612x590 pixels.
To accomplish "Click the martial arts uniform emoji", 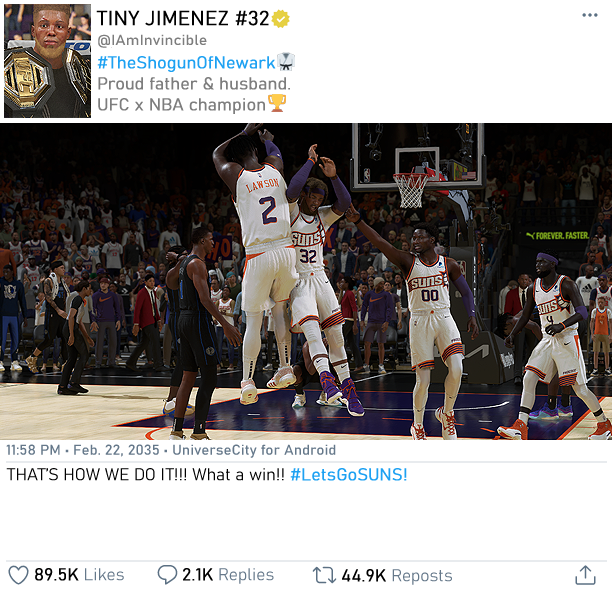I will (286, 62).
